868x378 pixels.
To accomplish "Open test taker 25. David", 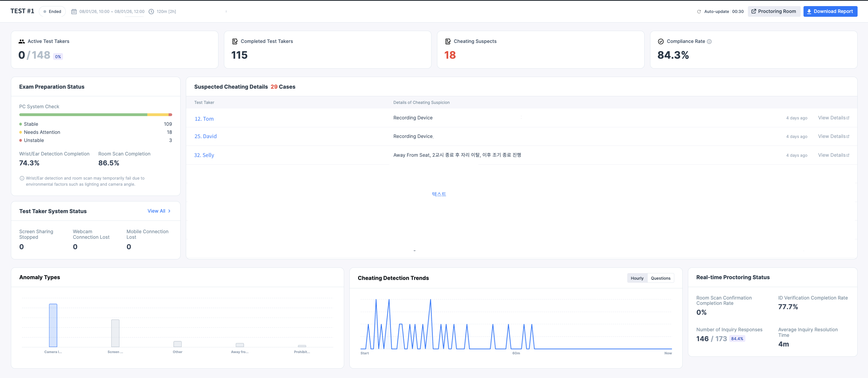I will [205, 136].
